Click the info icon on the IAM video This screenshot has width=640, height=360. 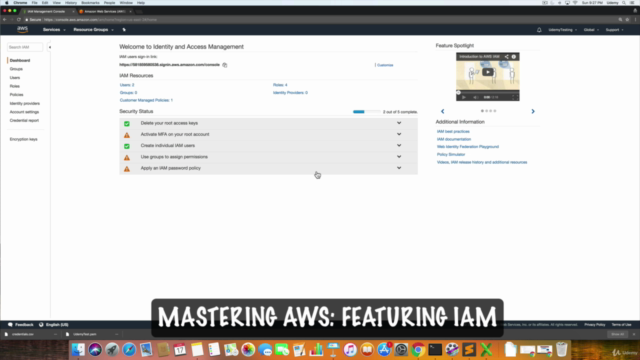514,57
